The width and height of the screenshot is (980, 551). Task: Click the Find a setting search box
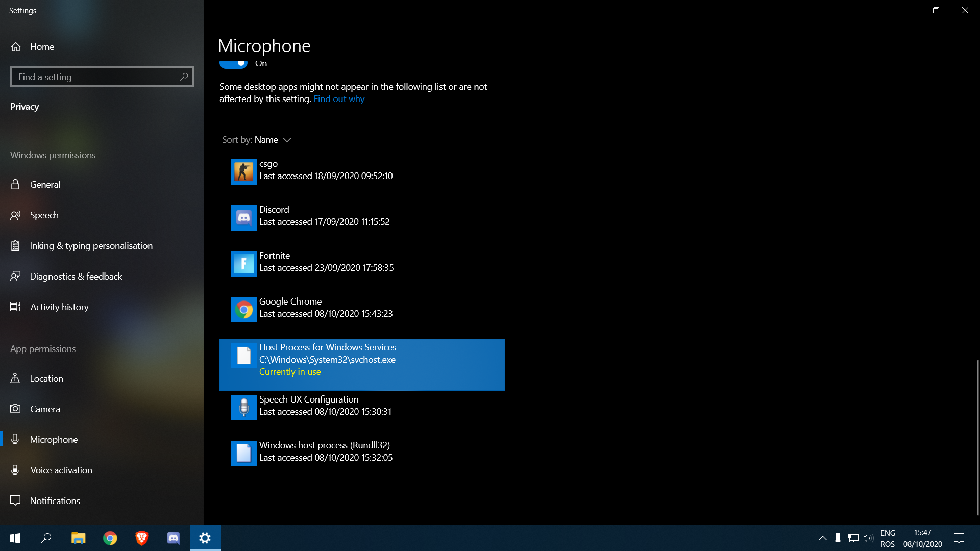coord(97,77)
